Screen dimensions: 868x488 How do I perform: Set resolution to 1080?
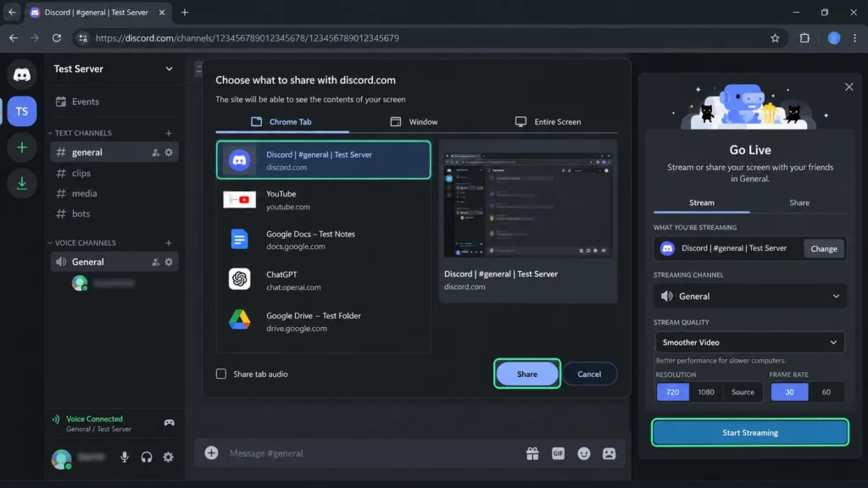706,391
